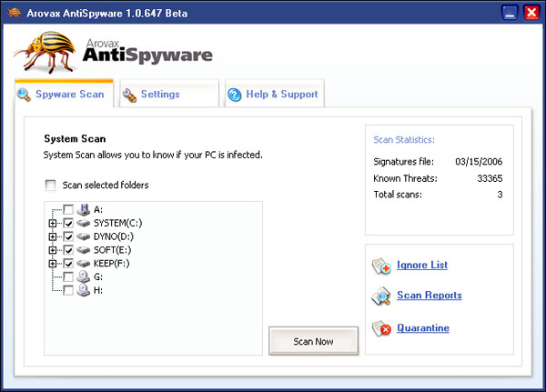Click the Known Threats value 33365

coord(490,178)
